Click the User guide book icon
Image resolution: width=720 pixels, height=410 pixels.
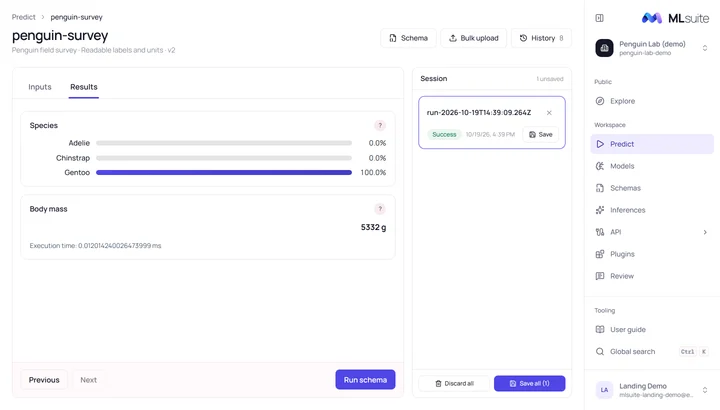tap(600, 329)
